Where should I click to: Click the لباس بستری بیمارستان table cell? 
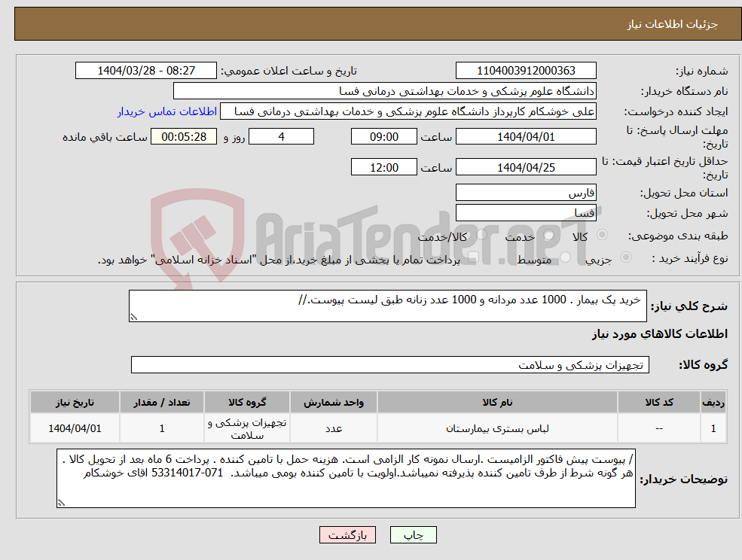click(497, 428)
